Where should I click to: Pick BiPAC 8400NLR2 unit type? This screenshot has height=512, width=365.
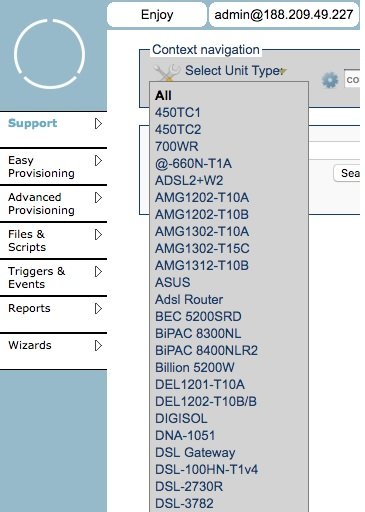pos(206,351)
